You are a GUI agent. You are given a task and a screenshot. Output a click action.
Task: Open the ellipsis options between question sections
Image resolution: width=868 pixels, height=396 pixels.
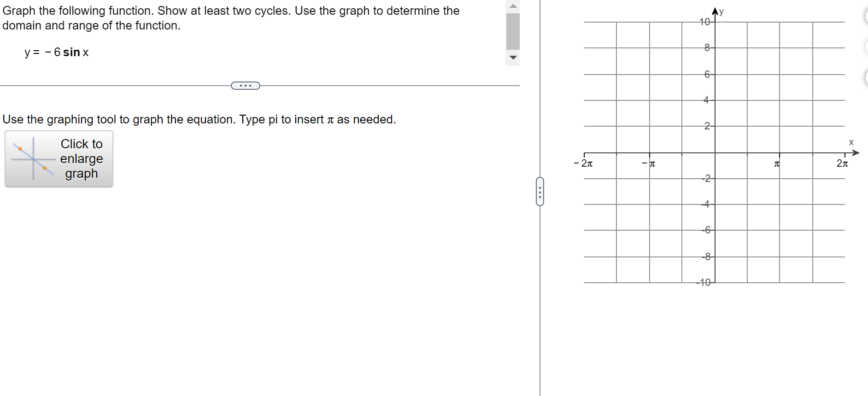coord(245,85)
